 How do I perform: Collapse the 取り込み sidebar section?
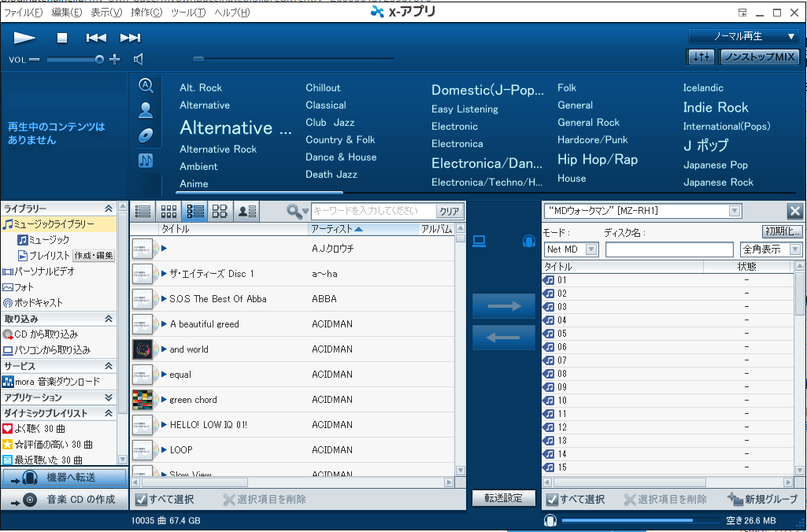tap(109, 319)
